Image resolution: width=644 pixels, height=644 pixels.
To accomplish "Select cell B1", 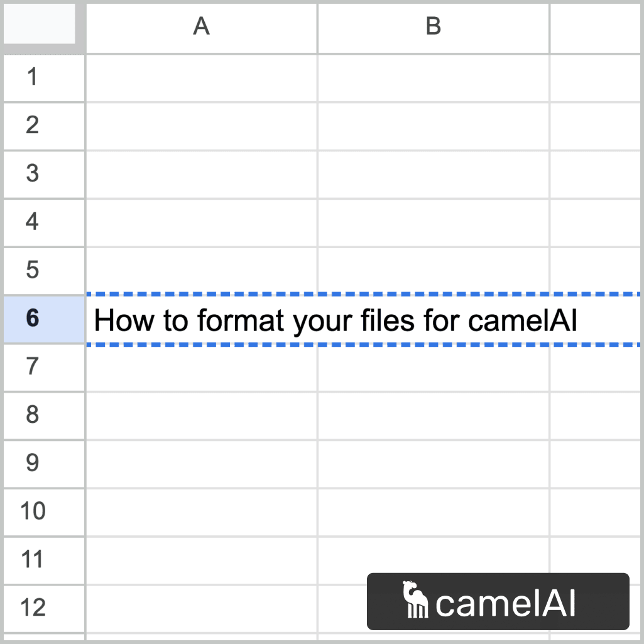I will coord(433,77).
